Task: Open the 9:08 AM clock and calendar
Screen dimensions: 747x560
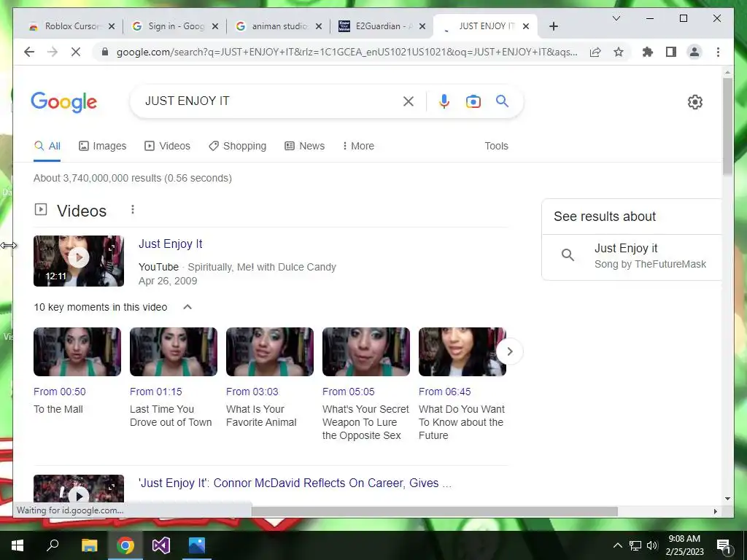Action: [x=684, y=545]
